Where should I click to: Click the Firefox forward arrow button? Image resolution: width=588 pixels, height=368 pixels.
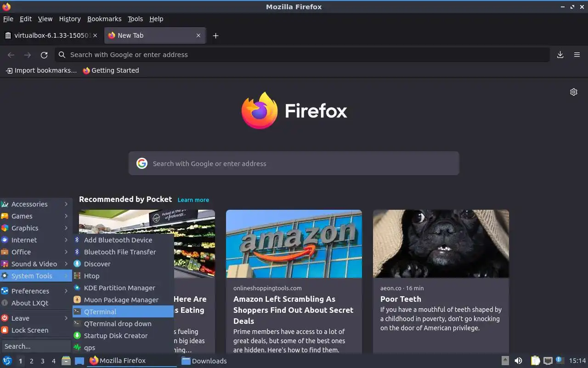[x=28, y=55]
